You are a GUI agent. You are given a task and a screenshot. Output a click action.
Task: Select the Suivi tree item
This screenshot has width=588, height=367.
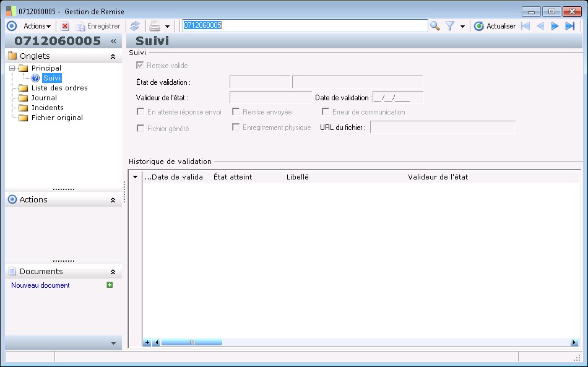[52, 78]
